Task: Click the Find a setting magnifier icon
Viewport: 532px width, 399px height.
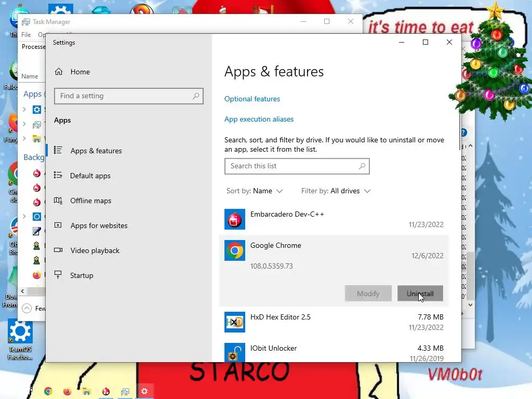Action: [x=196, y=96]
